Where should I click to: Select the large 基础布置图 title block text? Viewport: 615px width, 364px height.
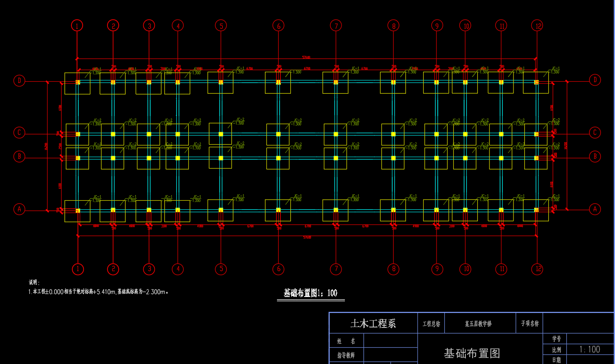472,353
